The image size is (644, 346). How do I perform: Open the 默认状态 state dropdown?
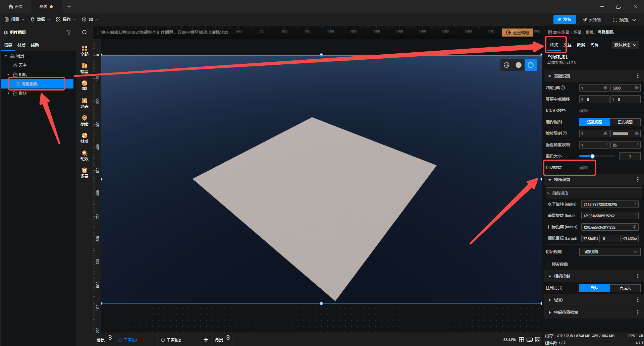625,45
